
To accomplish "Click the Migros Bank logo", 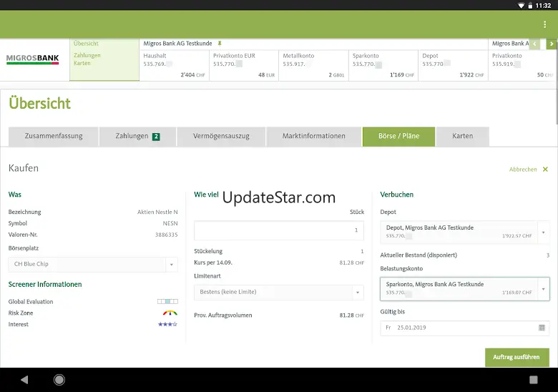I will coord(32,59).
